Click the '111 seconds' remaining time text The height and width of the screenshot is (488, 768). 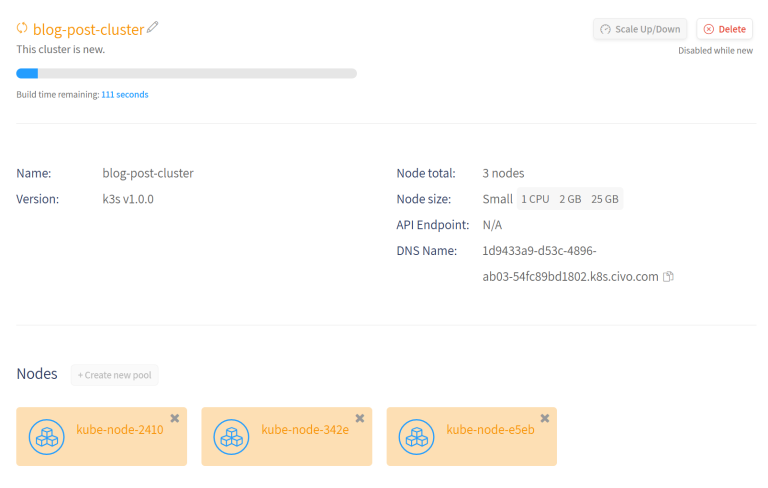tap(125, 95)
